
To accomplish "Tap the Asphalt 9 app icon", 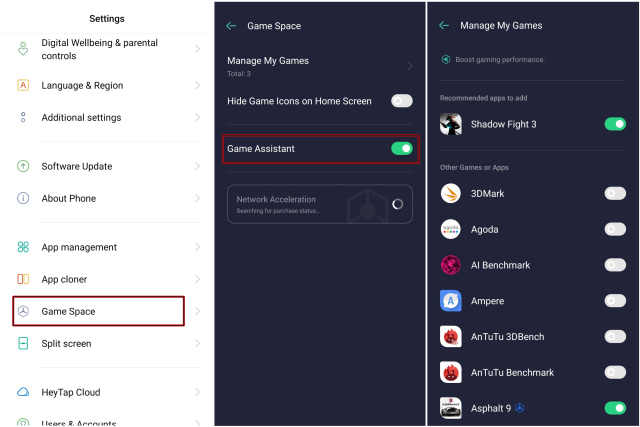I will tap(451, 408).
